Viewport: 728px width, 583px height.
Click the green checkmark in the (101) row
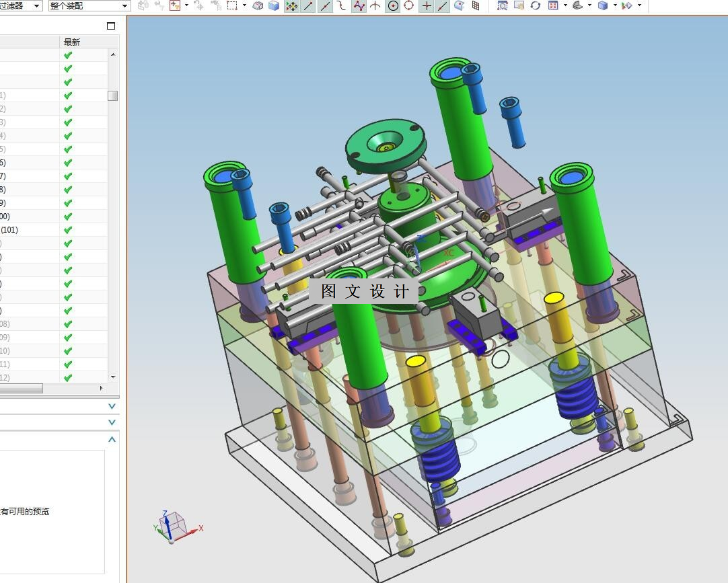[x=68, y=230]
